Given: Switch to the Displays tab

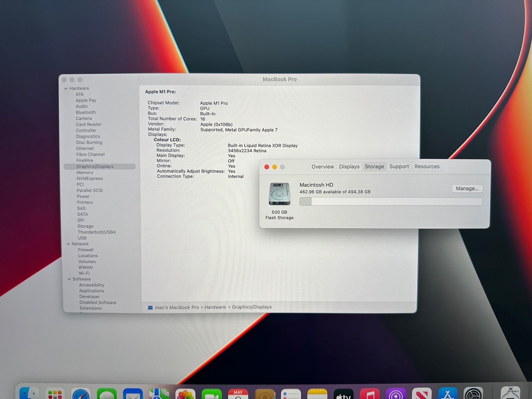Looking at the screenshot, I should point(349,167).
